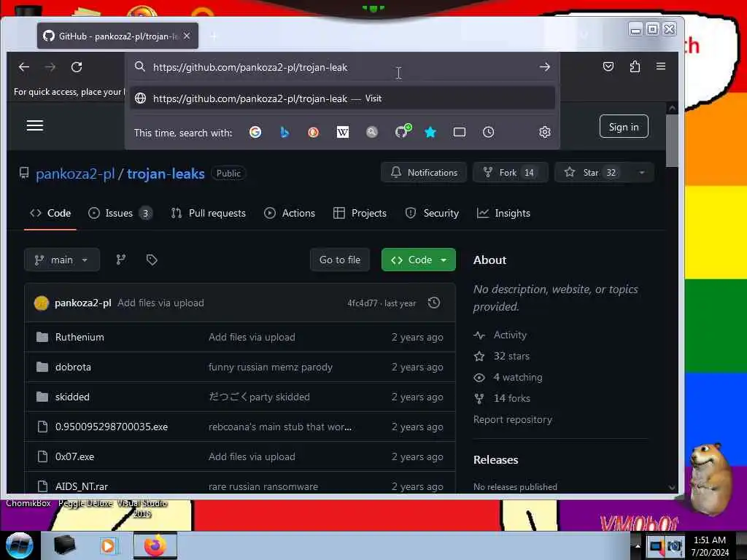Viewport: 747px width, 560px height.
Task: Open the 4 watching link
Action: [518, 378]
